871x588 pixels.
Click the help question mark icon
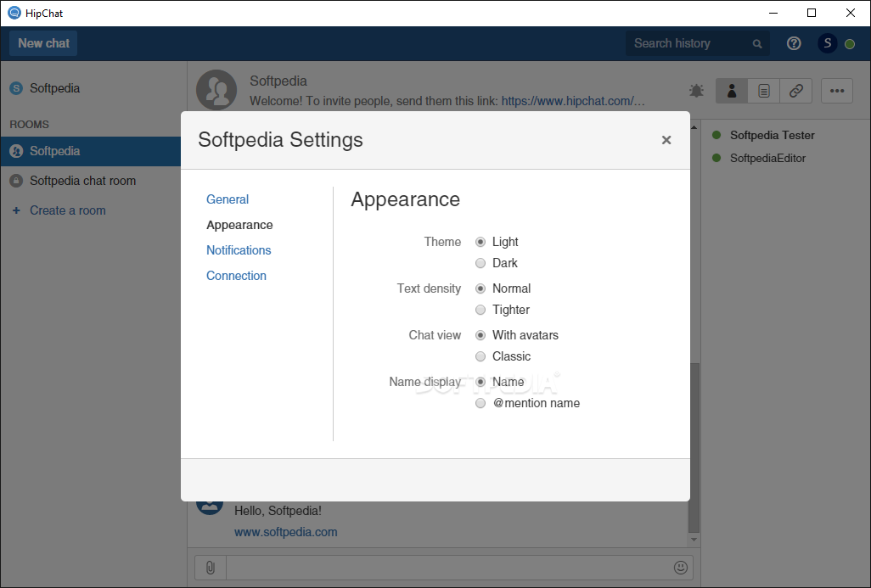tap(794, 43)
